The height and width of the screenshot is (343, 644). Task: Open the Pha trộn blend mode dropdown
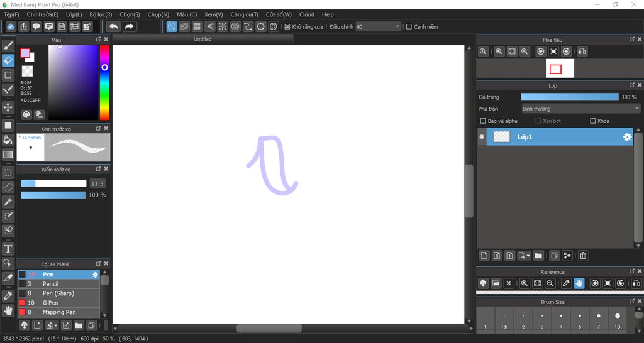[x=580, y=109]
